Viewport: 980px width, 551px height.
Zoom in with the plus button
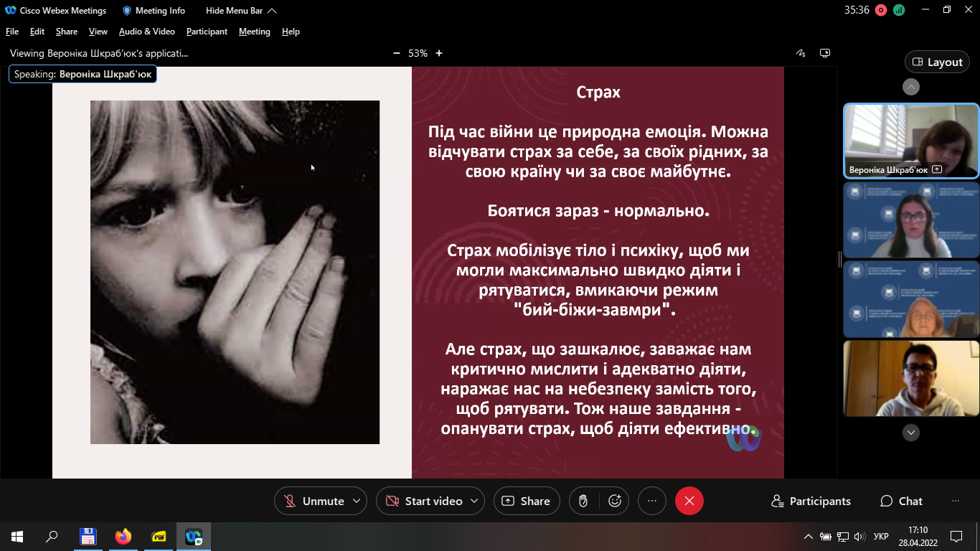tap(439, 53)
